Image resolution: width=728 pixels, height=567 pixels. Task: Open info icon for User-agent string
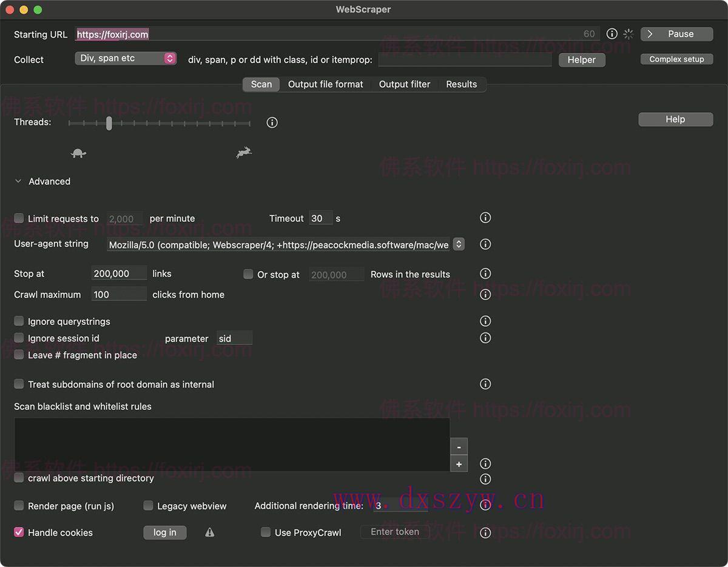485,244
